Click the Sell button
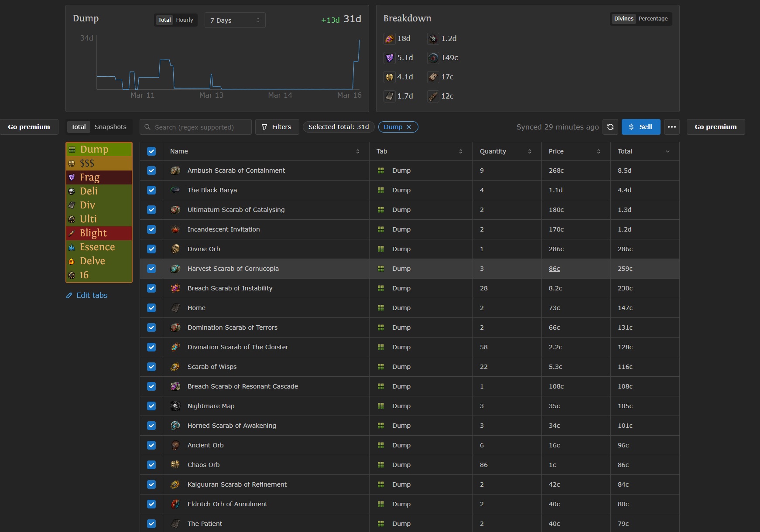The height and width of the screenshot is (532, 760). point(641,127)
